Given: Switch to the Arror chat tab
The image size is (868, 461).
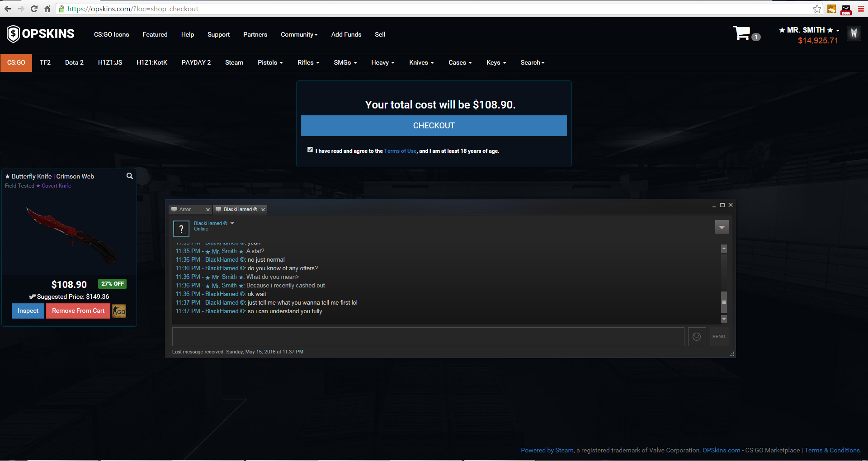Looking at the screenshot, I should click(x=186, y=209).
